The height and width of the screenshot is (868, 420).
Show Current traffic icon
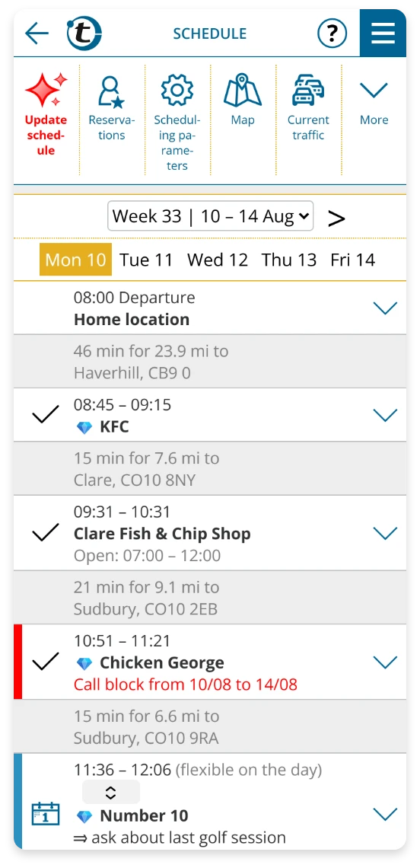click(308, 91)
